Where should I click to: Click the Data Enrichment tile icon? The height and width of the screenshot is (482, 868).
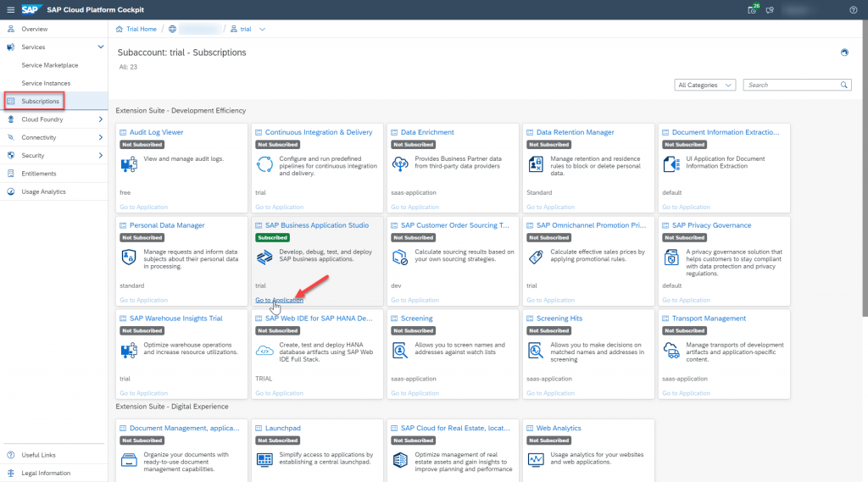pyautogui.click(x=400, y=164)
